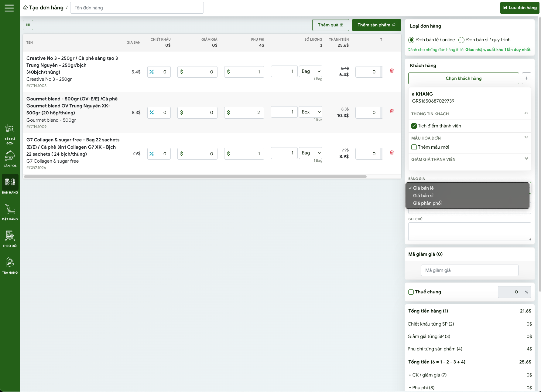Click Thêm sản phẩm button

pyautogui.click(x=376, y=25)
